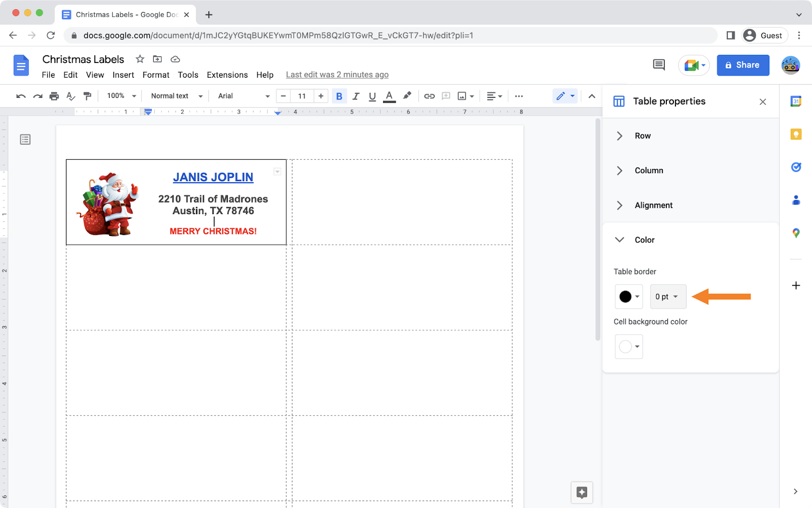This screenshot has width=812, height=508.
Task: Toggle italic formatting in toolbar
Action: pyautogui.click(x=356, y=96)
